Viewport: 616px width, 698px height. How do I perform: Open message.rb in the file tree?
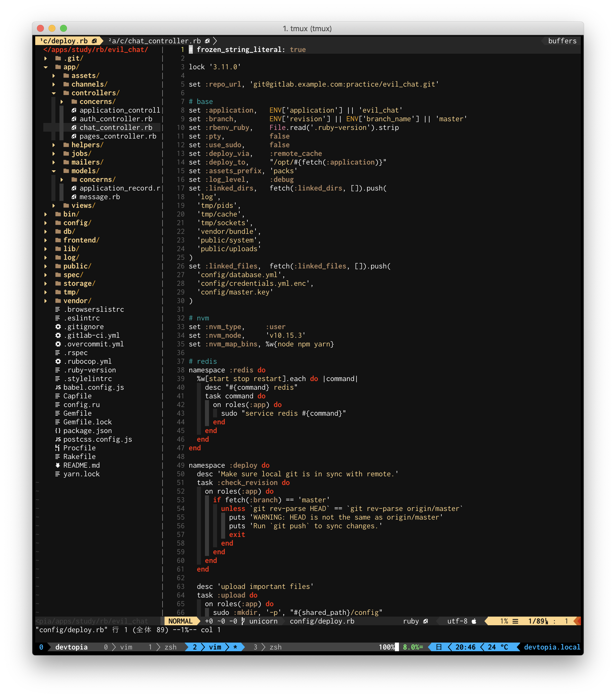pyautogui.click(x=99, y=197)
